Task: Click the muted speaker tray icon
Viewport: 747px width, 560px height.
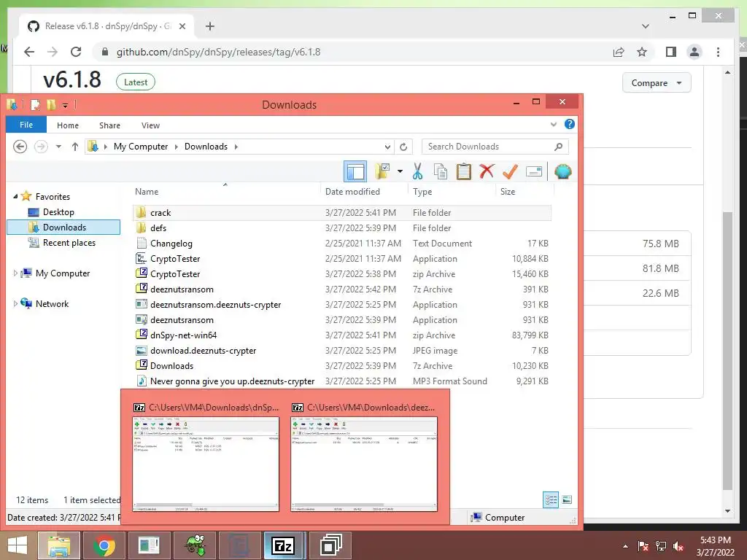Action: pos(678,547)
